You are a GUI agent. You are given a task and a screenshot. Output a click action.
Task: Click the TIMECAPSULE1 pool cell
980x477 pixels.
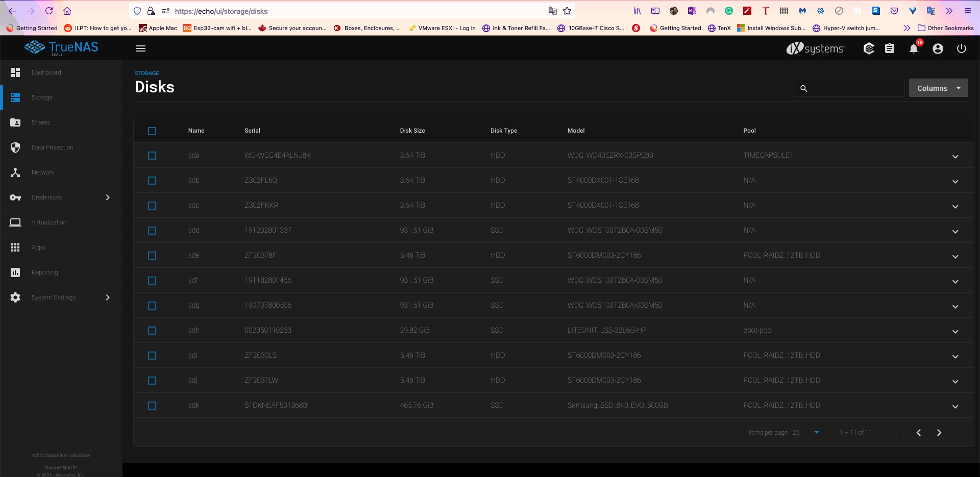click(768, 155)
